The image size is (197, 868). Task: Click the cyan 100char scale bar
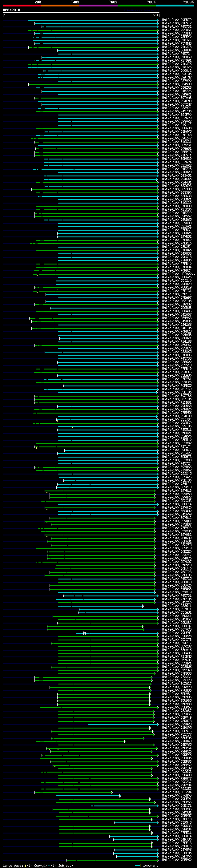pos(137,866)
